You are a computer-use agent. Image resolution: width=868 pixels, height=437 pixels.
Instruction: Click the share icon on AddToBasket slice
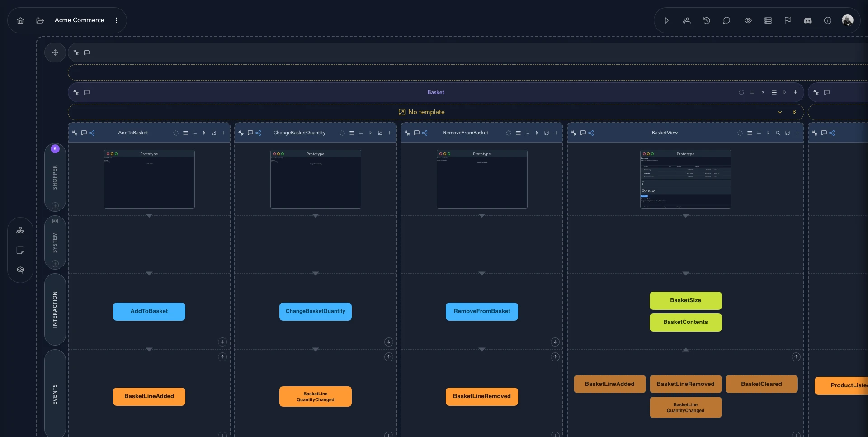[92, 133]
